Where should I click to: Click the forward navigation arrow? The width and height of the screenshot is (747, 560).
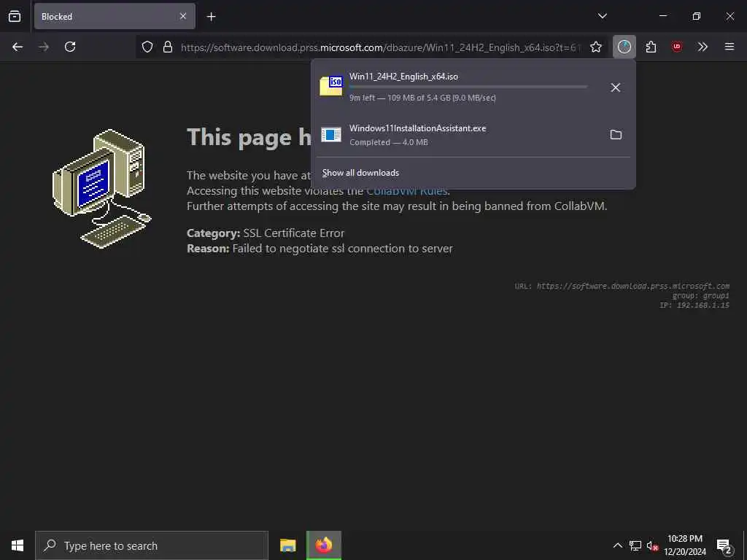43,47
